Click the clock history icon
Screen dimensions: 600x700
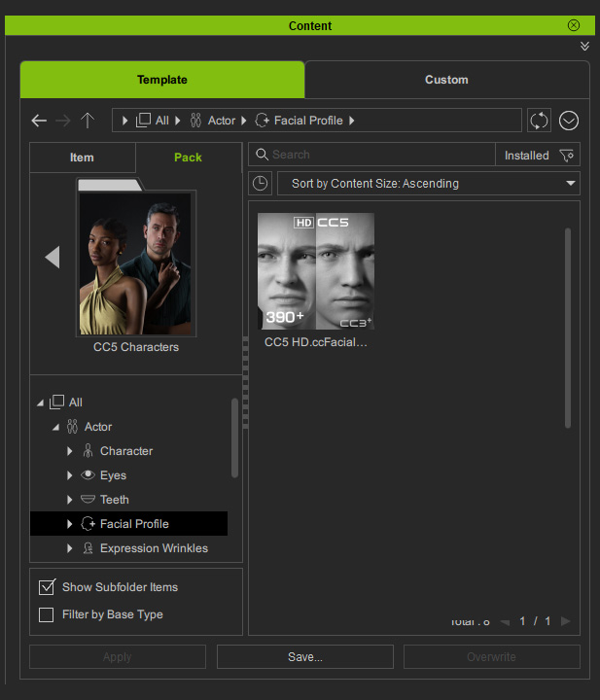[x=261, y=184]
